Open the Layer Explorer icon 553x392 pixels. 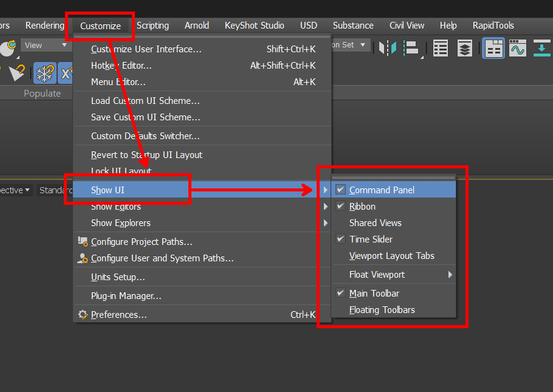(465, 49)
